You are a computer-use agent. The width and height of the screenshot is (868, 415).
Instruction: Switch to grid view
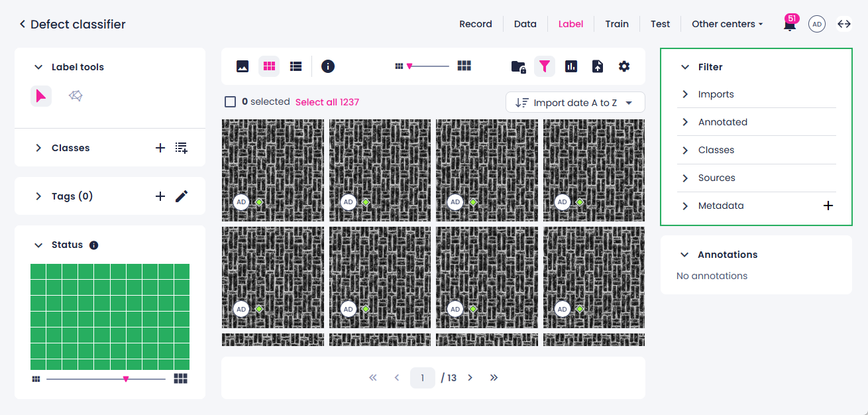click(269, 66)
